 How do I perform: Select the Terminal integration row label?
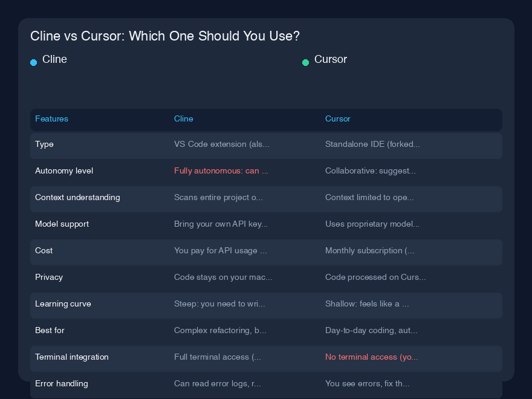pos(72,357)
